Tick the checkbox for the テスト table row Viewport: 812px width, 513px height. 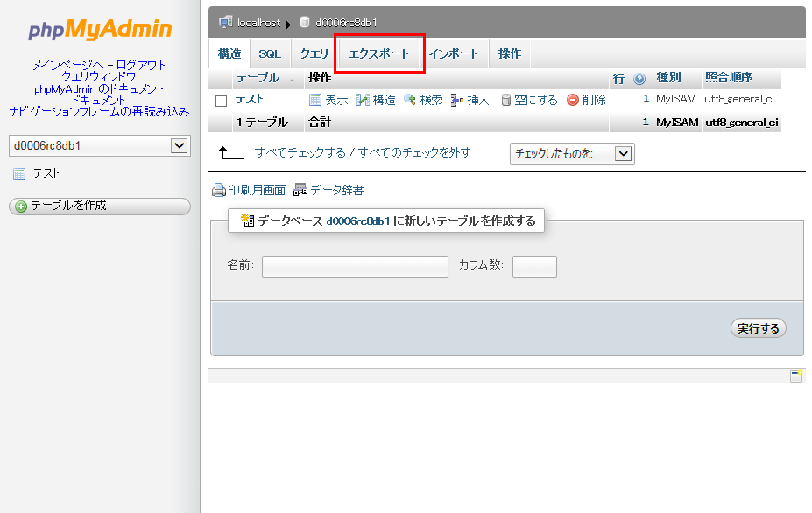tap(222, 101)
